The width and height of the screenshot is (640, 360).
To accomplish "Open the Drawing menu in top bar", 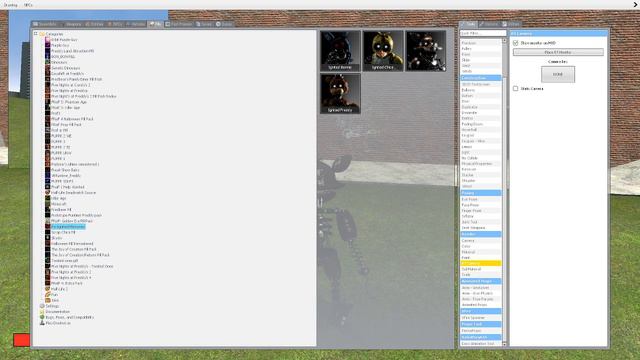I will pos(11,5).
